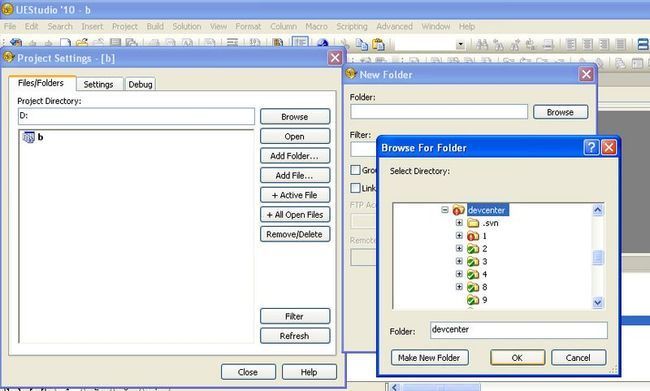This screenshot has height=391, width=650.
Task: Click the Cut scissors toolbar icon
Action: pos(345,44)
